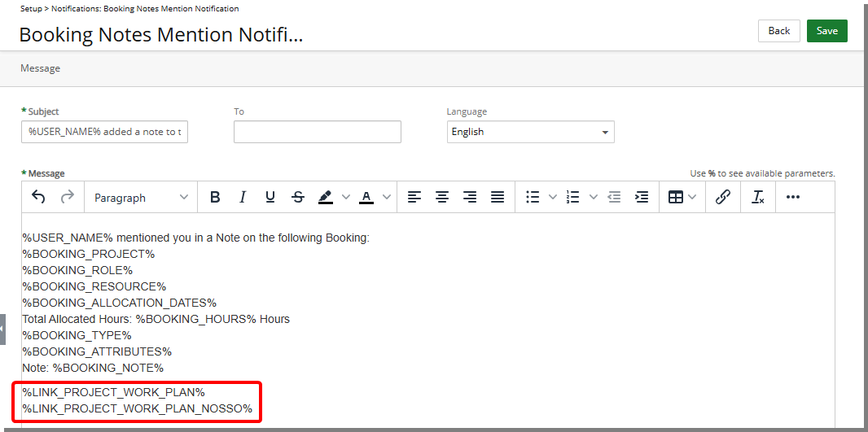Click the %BOOKING_ALLOCATION_DATES% text line
This screenshot has height=432, width=868.
(x=119, y=303)
